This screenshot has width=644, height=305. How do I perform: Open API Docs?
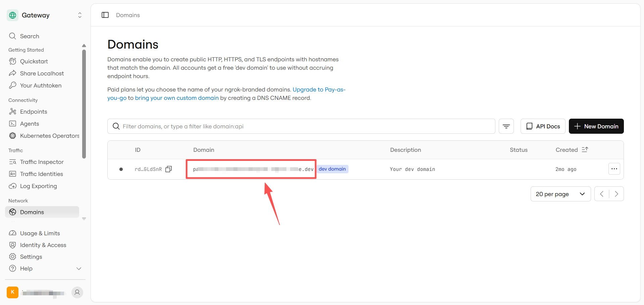point(543,126)
